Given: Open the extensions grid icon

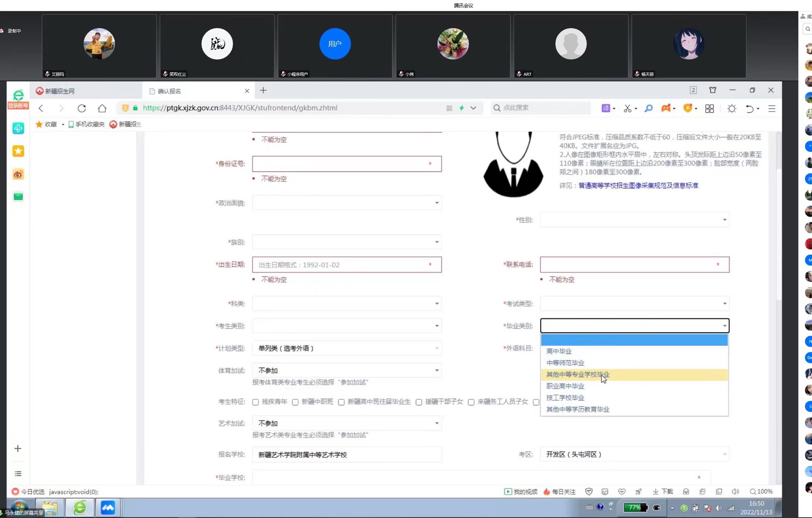Looking at the screenshot, I should tap(709, 109).
